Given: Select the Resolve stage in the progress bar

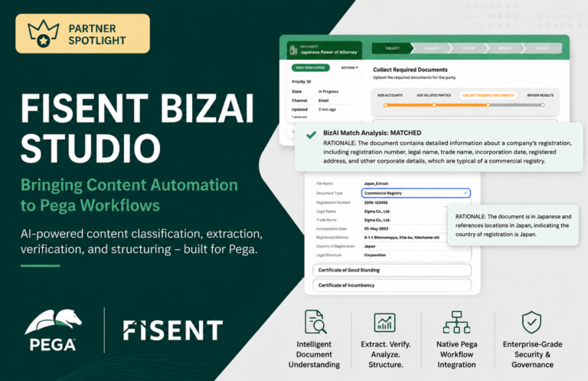Looking at the screenshot, I should pyautogui.click(x=543, y=48).
